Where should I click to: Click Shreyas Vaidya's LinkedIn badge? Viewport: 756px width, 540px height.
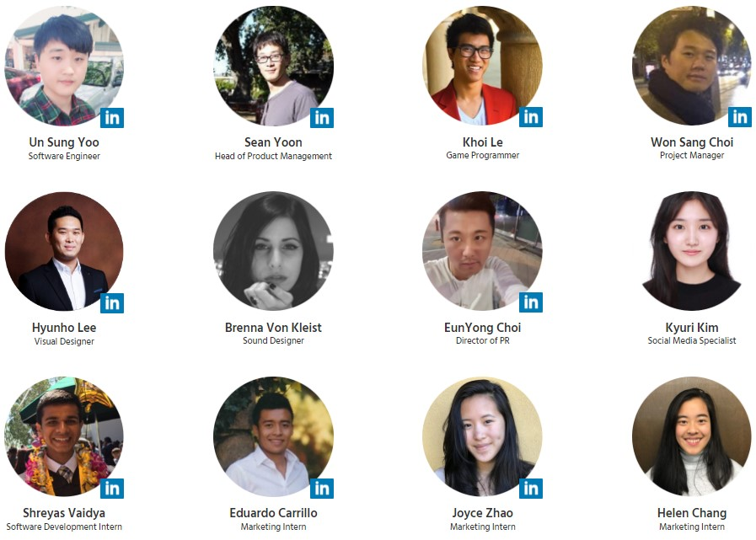112,489
